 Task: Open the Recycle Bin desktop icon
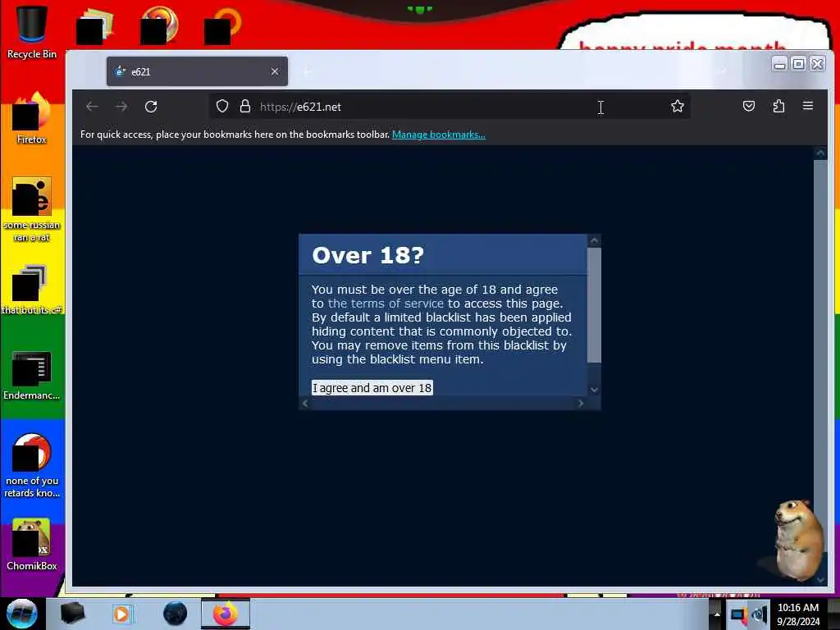coord(32,31)
